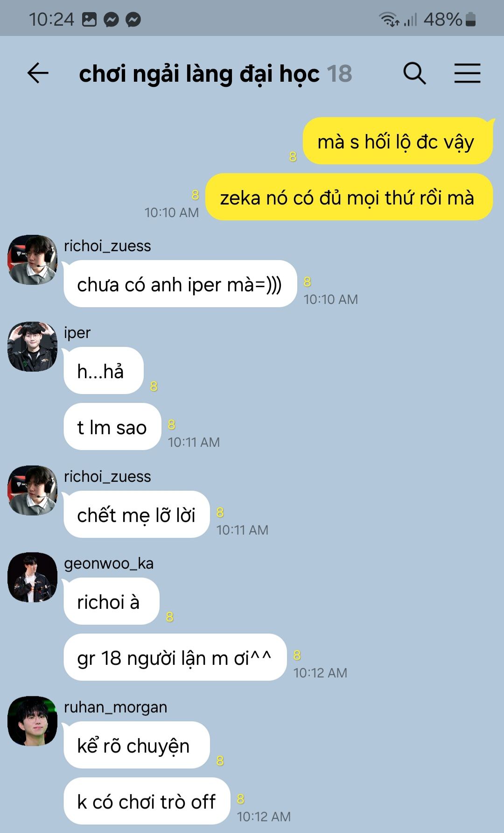Select the yellow message mà s hối lộ đc vậy

[x=398, y=141]
